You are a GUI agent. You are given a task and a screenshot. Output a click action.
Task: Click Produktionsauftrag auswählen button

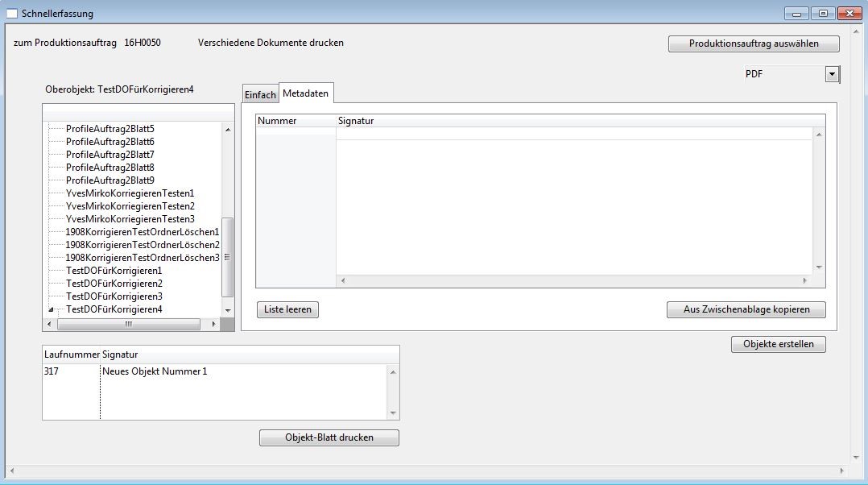pos(753,44)
